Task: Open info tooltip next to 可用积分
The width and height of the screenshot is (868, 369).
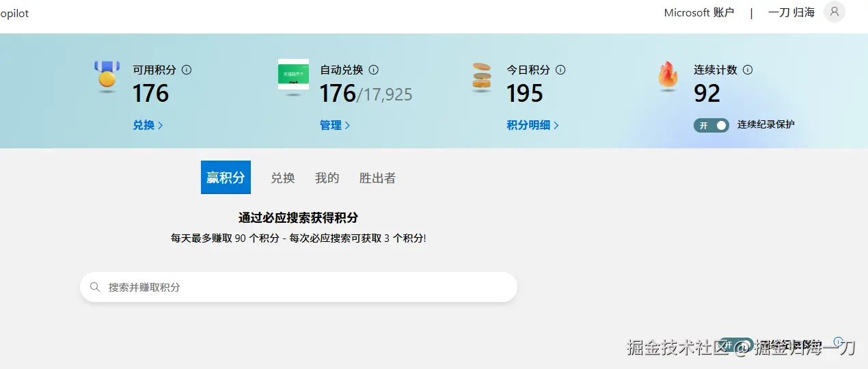Action: (187, 70)
